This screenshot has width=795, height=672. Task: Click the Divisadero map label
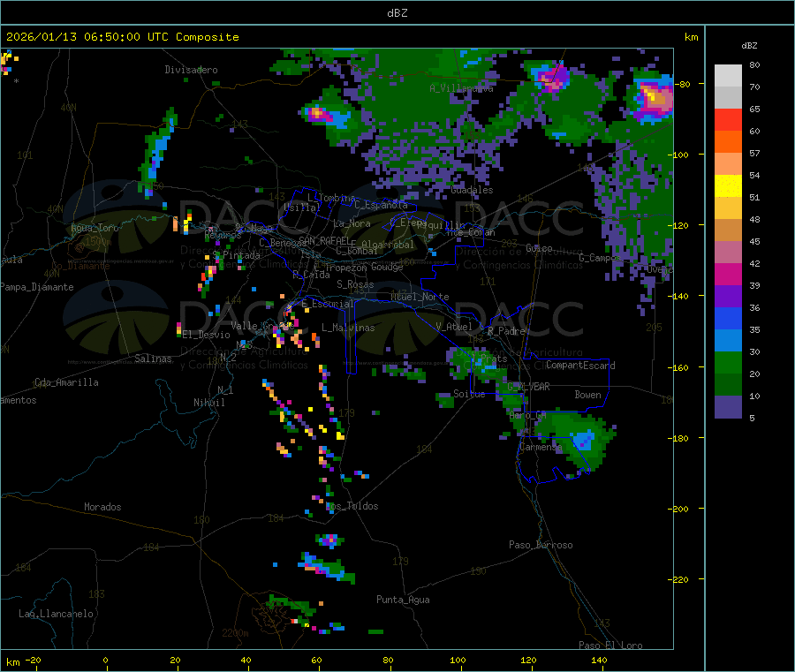[x=191, y=70]
